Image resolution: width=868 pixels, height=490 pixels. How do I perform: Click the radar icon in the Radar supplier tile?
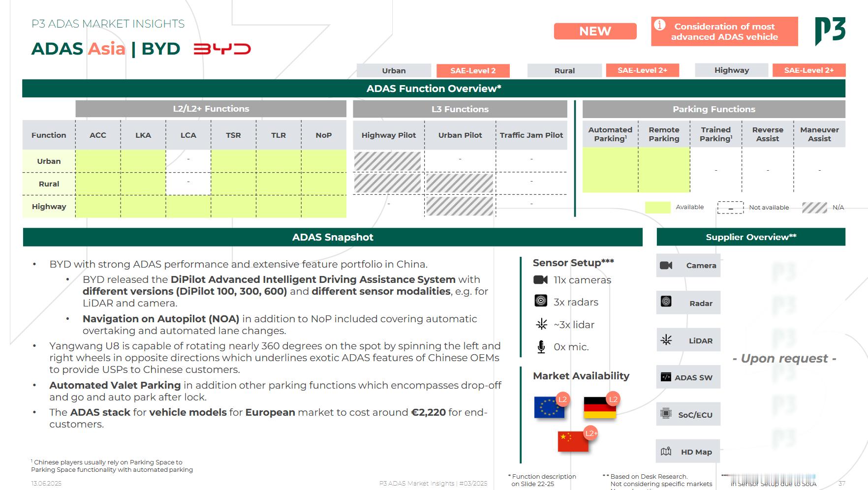coord(666,301)
